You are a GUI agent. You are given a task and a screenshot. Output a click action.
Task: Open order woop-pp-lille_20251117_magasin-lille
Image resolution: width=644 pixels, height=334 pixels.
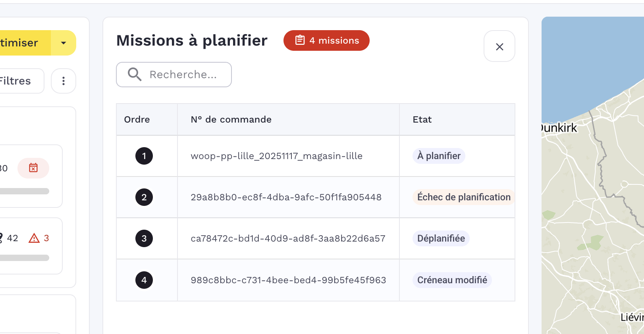(276, 156)
